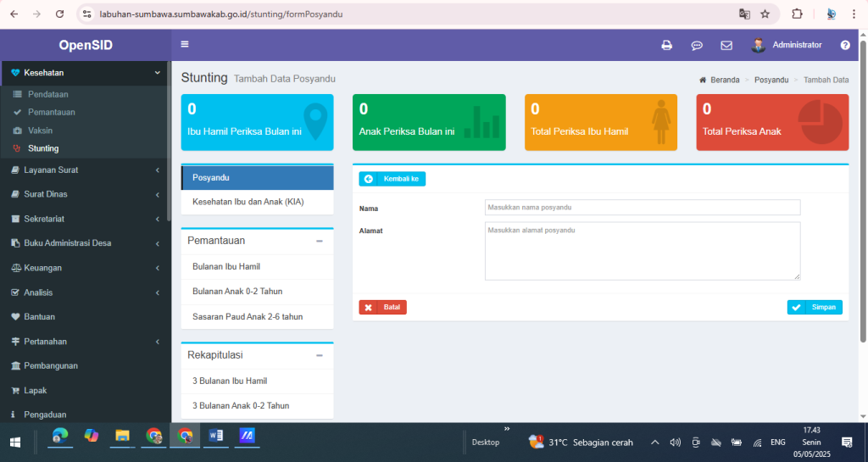Image resolution: width=868 pixels, height=462 pixels.
Task: Click the help question mark icon
Action: pos(845,46)
